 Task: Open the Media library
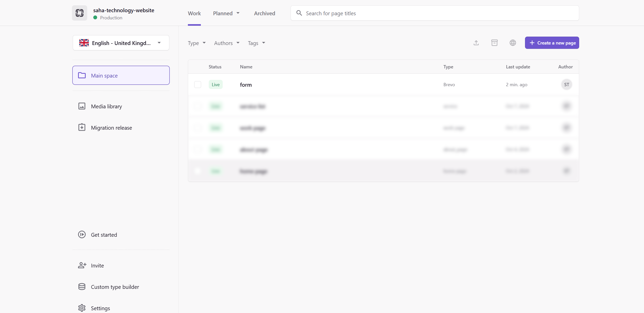106,106
